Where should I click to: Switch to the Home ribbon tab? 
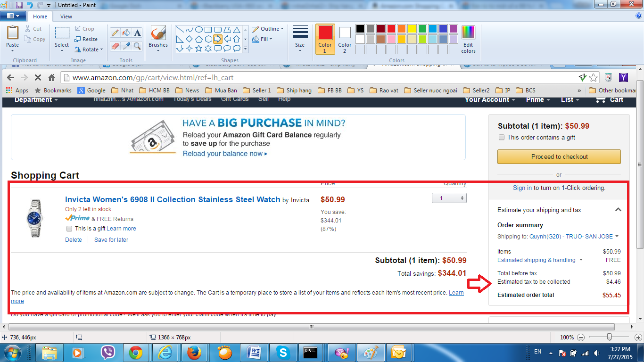(x=40, y=16)
